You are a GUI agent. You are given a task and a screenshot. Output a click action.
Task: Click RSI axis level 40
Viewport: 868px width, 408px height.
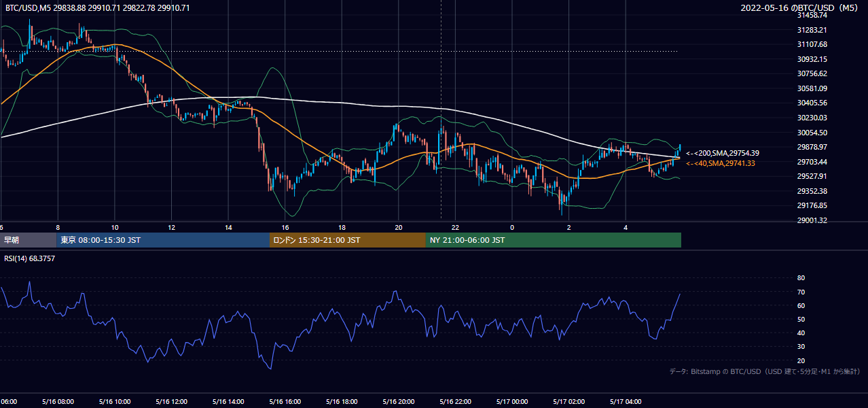(801, 333)
